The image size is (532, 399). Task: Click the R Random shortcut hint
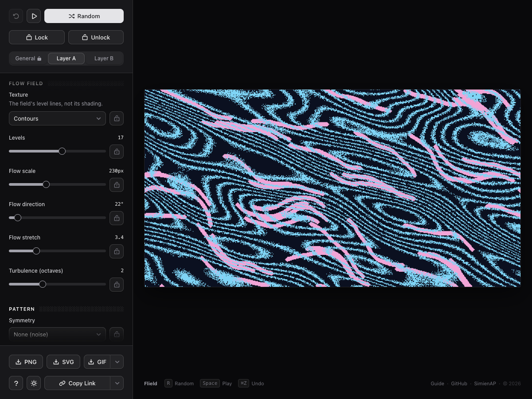[x=179, y=383]
